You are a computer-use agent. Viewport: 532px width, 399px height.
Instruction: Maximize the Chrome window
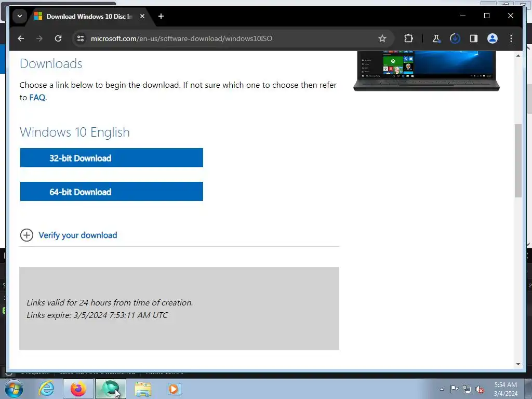pyautogui.click(x=486, y=16)
